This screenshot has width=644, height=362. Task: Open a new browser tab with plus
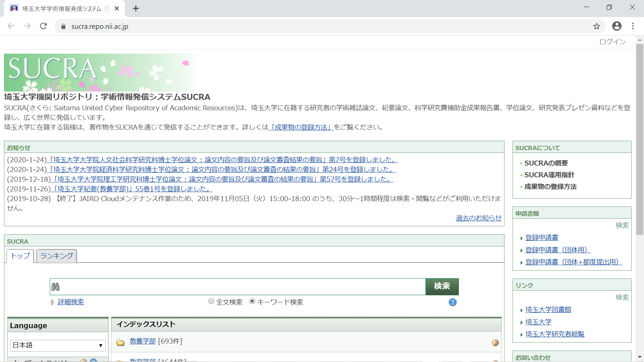point(136,8)
